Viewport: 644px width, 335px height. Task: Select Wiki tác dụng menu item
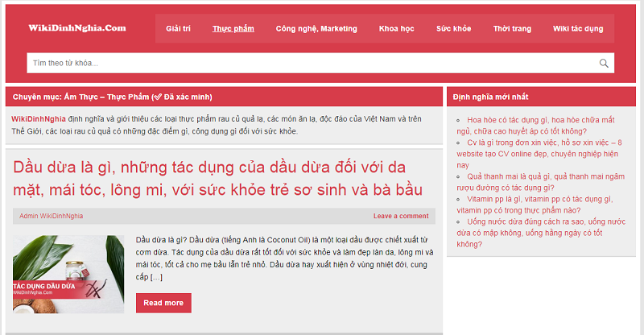[x=578, y=28]
